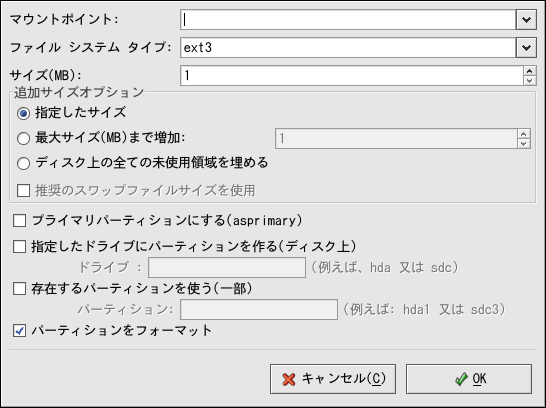Increase the 最大サイズ value with its up arrow
The image size is (546, 408).
[524, 134]
